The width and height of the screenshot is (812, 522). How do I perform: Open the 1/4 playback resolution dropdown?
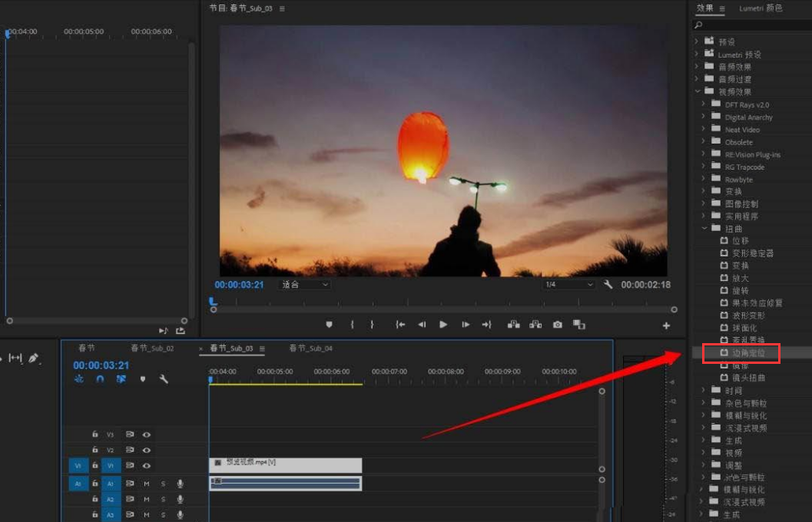(568, 285)
